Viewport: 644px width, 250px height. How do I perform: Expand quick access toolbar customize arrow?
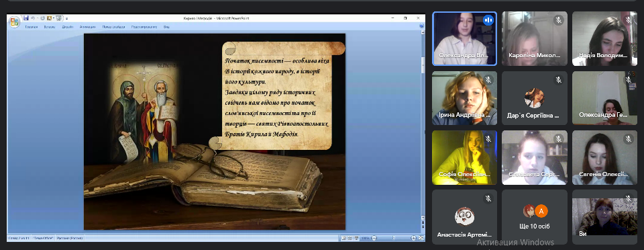66,19
